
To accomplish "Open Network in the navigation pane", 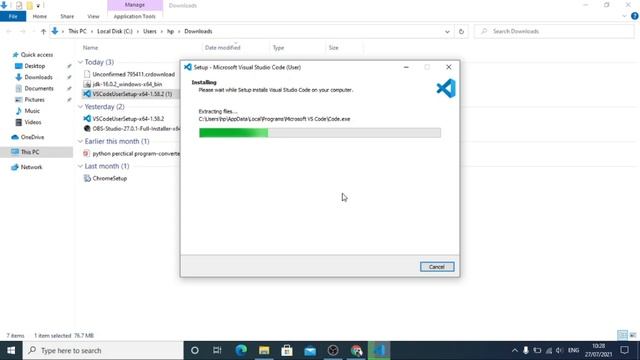I will click(27, 167).
